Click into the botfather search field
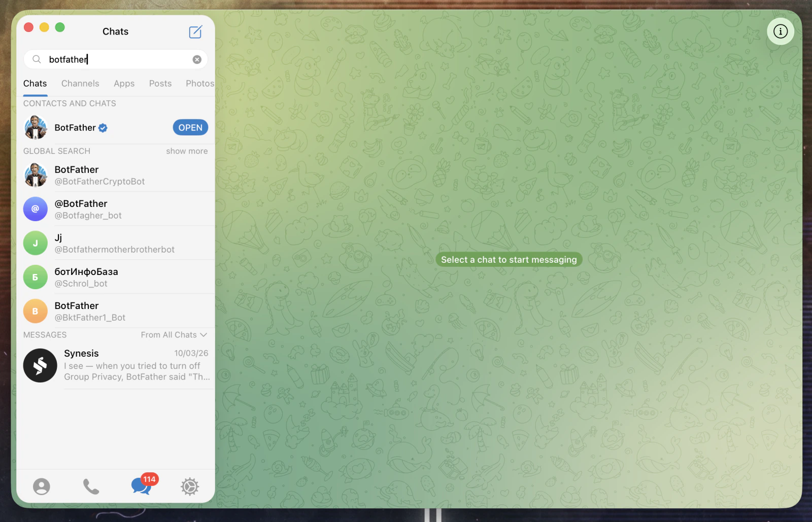The height and width of the screenshot is (522, 812). click(x=116, y=59)
